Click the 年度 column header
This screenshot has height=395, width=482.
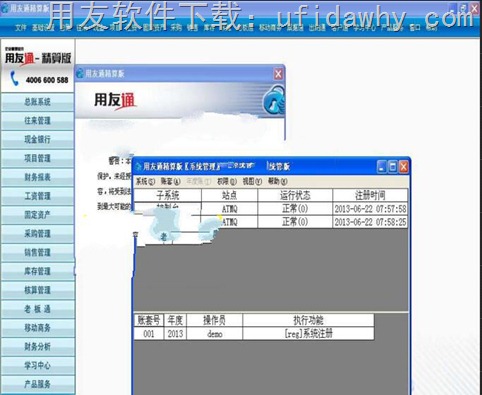(x=175, y=320)
